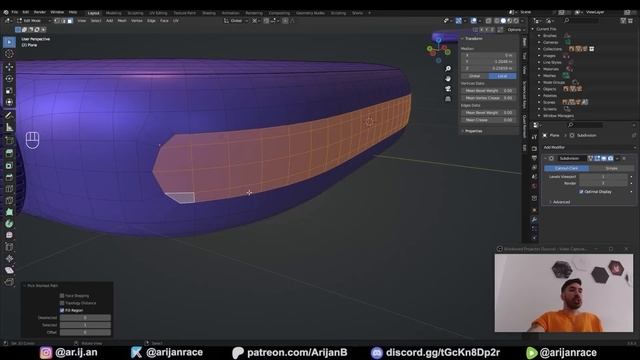The height and width of the screenshot is (360, 640).
Task: Toggle Optimal Display checkbox
Action: [x=581, y=191]
